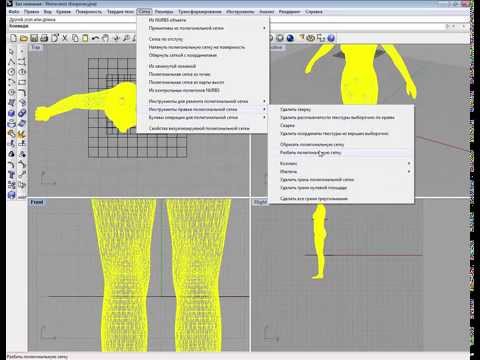Open the Инструменты menu
Screen dimensions: 480x360
240,12
